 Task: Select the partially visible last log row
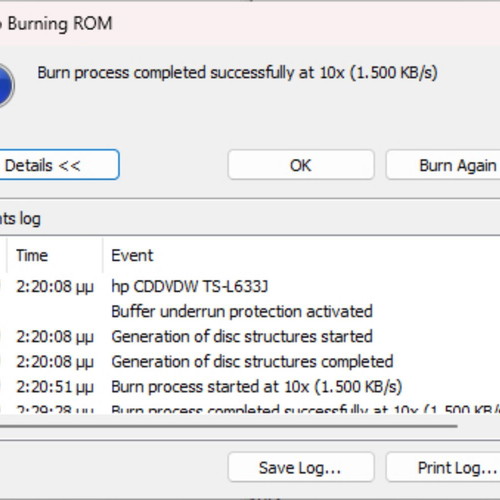click(250, 409)
